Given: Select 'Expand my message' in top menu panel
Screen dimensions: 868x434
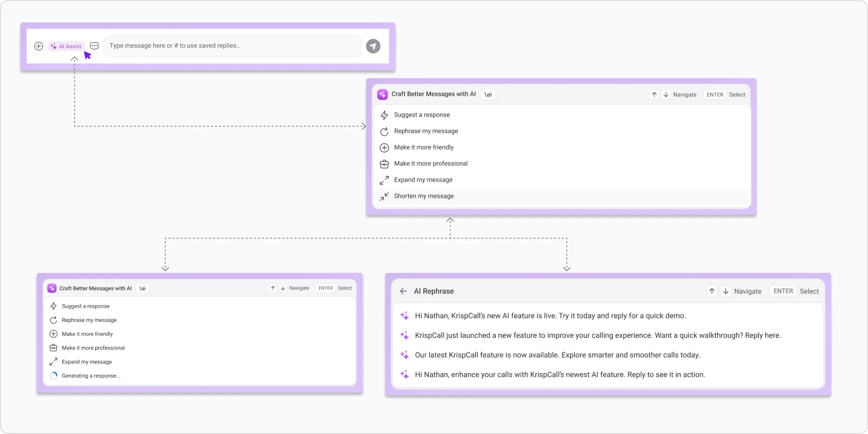Looking at the screenshot, I should [x=562, y=180].
